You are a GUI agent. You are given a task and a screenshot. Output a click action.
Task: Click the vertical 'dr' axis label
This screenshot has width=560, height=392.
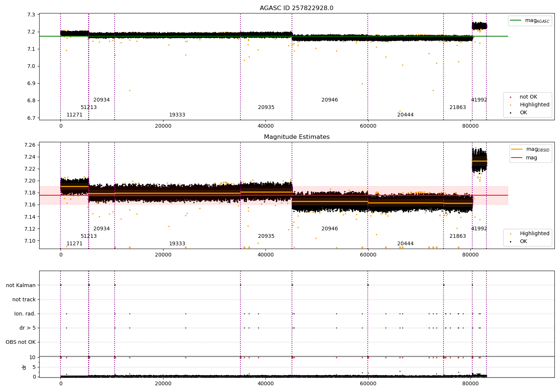click(x=24, y=367)
